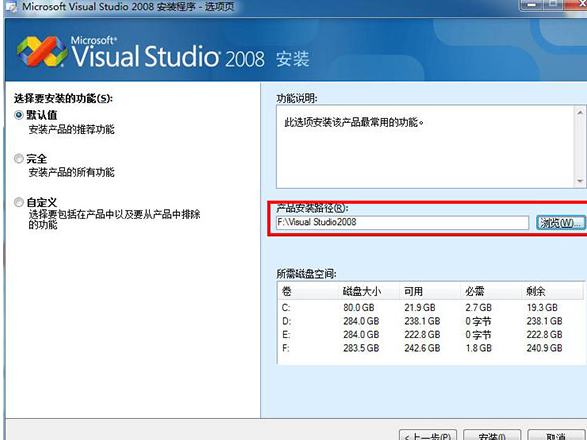Click the 取消 cancel button
Screen dimensions: 587x440
click(556, 436)
